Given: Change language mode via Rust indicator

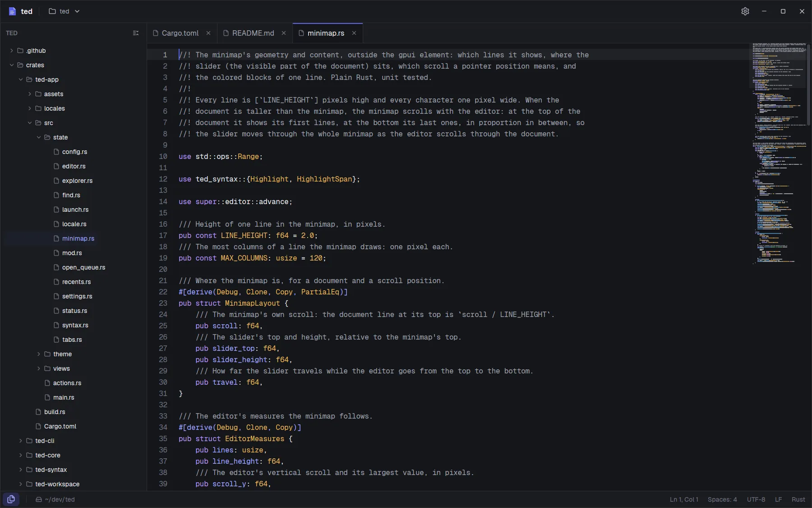Looking at the screenshot, I should [x=798, y=499].
